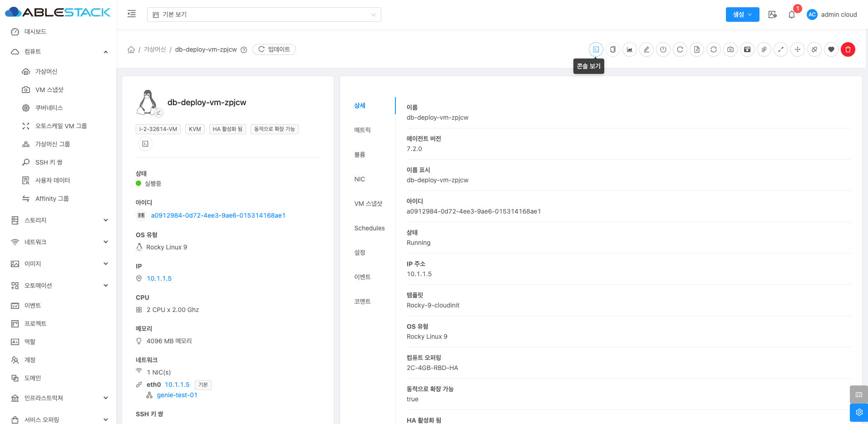Open the VM console view icon
868x424 pixels.
[596, 49]
